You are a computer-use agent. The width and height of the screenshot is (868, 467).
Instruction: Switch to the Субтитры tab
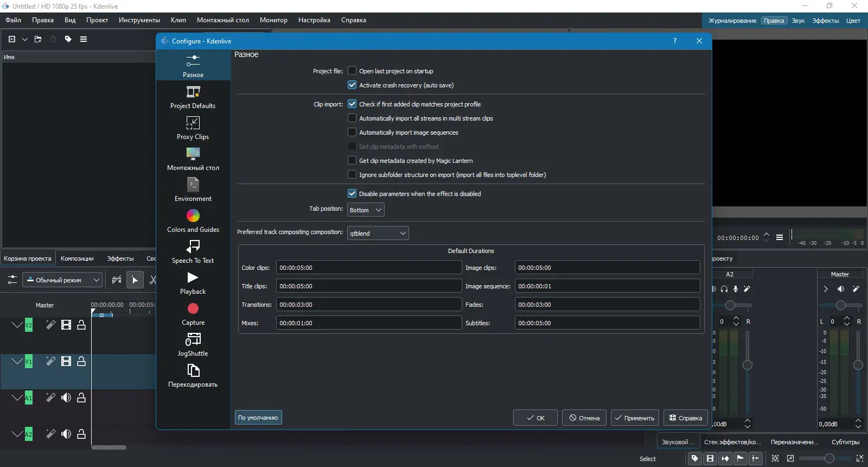(x=845, y=442)
